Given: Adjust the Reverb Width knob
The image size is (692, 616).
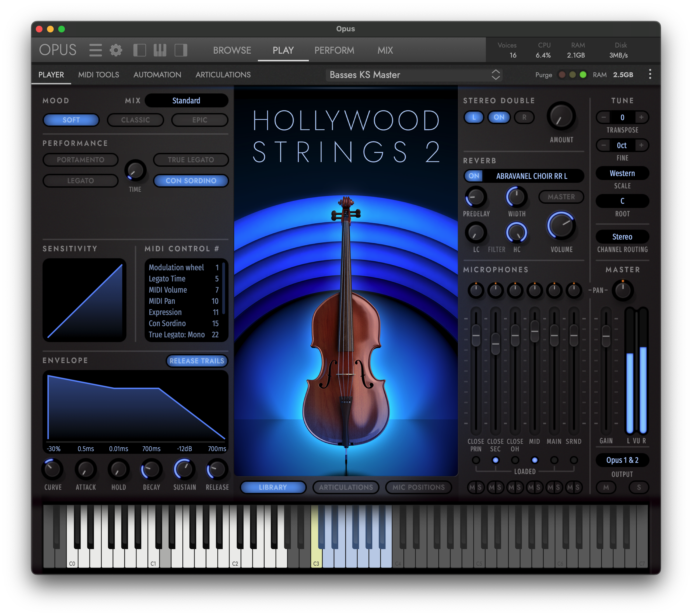Looking at the screenshot, I should coord(516,197).
